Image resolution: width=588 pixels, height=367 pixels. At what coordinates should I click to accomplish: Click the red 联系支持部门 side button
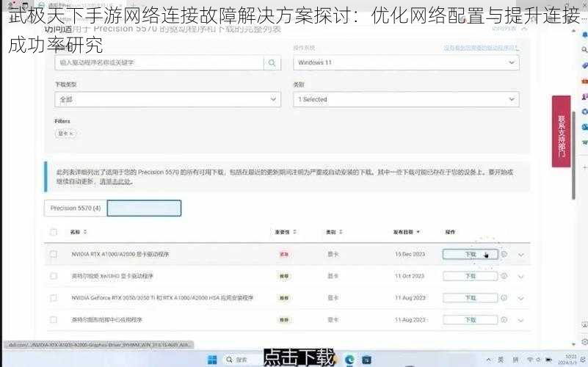562,131
